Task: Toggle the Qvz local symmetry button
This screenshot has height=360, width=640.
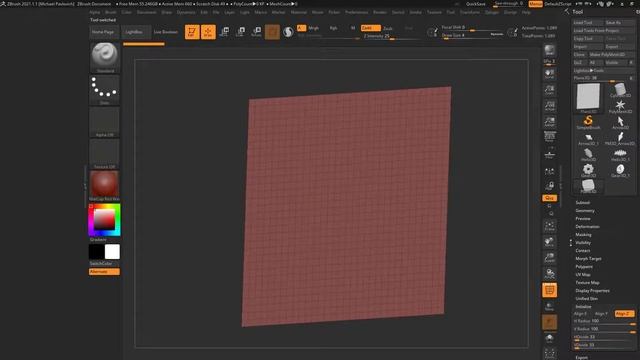Action: pyautogui.click(x=550, y=198)
